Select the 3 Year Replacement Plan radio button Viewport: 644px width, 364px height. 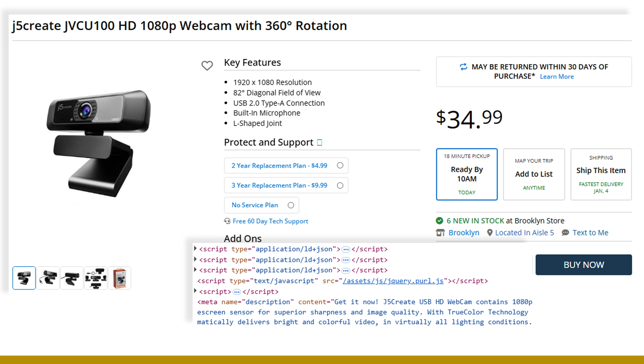(340, 185)
